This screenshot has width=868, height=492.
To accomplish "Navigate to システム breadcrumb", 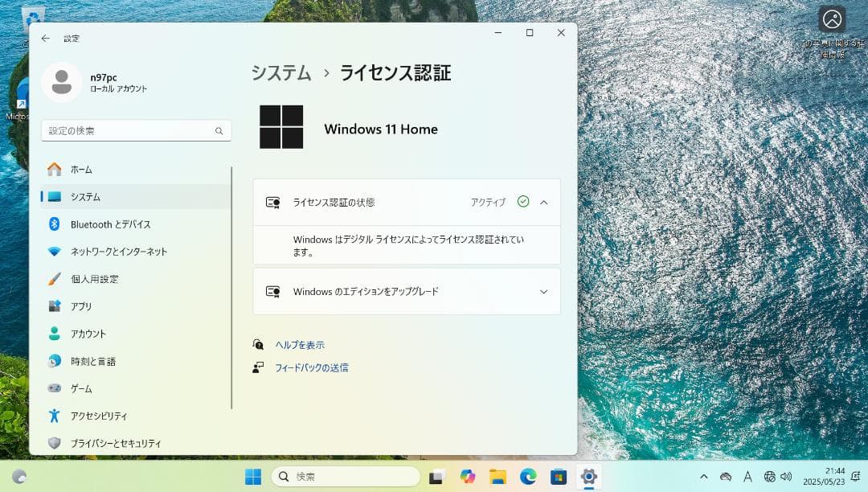I will click(x=281, y=72).
